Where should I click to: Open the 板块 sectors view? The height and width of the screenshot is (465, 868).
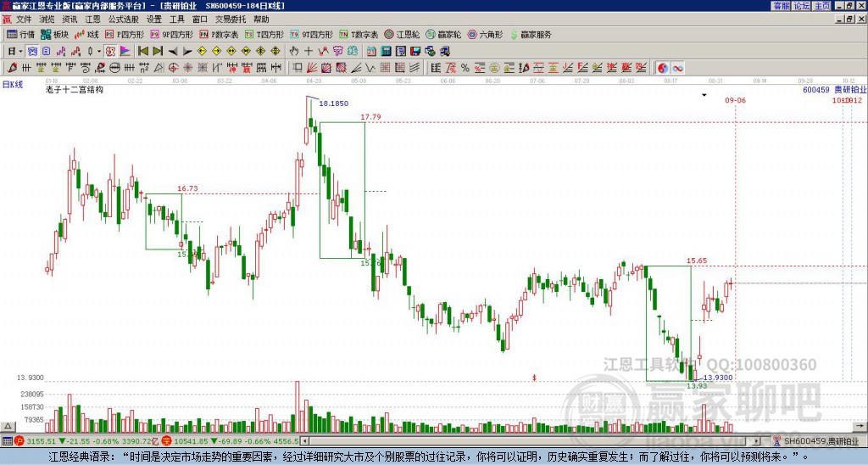55,34
